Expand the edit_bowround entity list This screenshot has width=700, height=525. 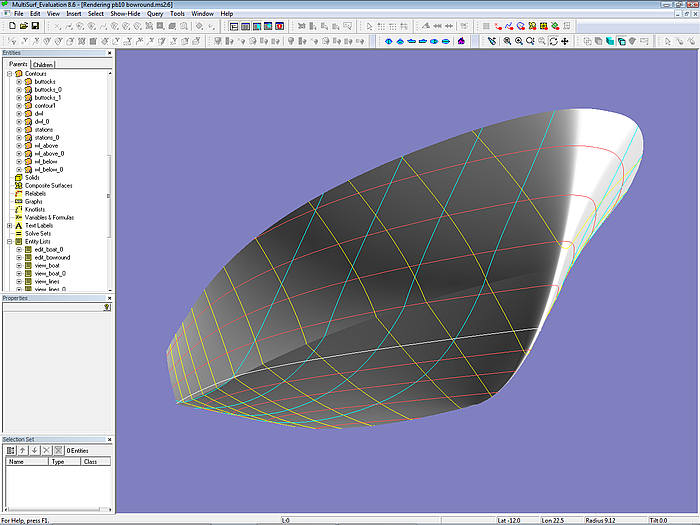coord(18,257)
